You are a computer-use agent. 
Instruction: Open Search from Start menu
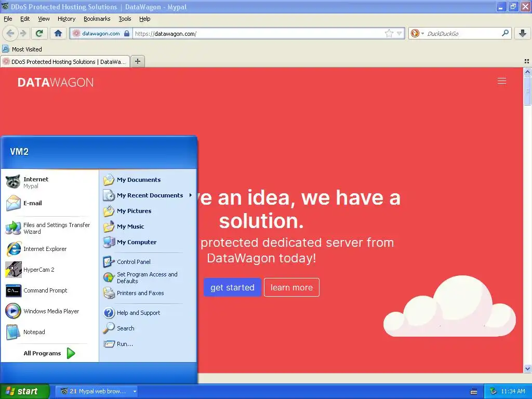(x=148, y=328)
